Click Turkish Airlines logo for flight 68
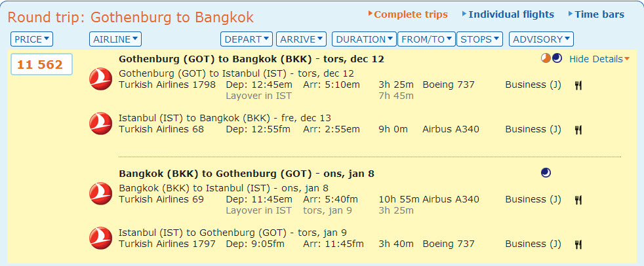 coord(100,124)
